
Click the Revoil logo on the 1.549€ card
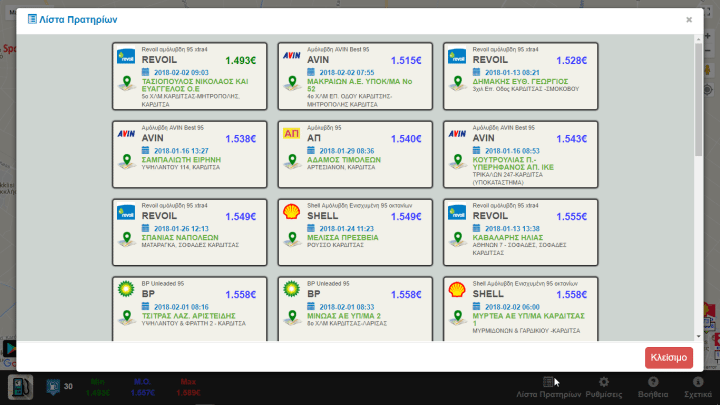(126, 212)
